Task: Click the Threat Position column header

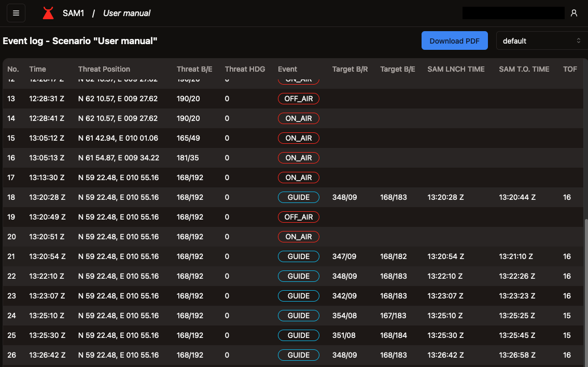Action: [x=104, y=69]
